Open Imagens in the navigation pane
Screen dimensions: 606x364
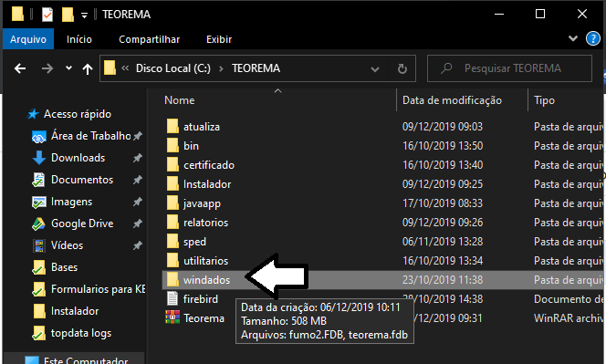tap(71, 202)
